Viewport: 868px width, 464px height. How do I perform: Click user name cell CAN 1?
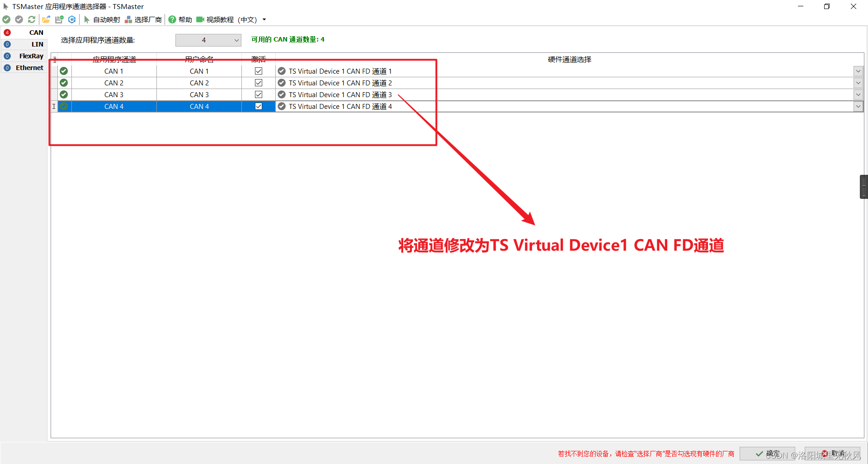(199, 71)
